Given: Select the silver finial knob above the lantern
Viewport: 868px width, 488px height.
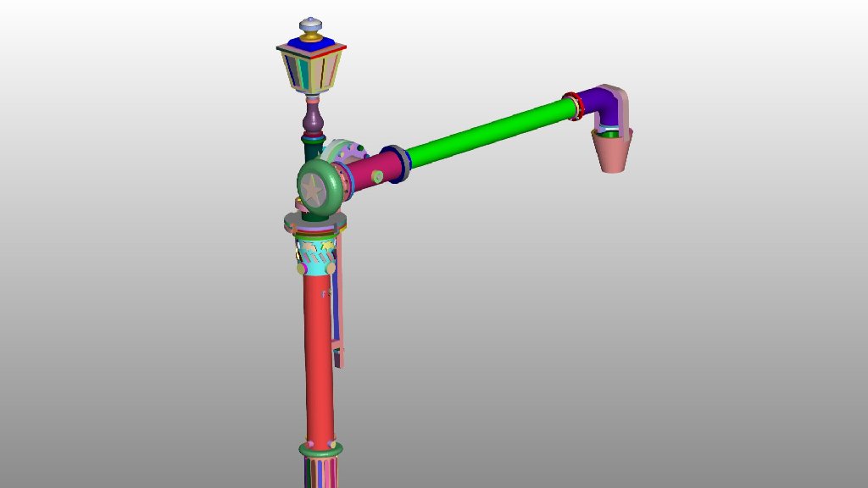Looking at the screenshot, I should 311,25.
